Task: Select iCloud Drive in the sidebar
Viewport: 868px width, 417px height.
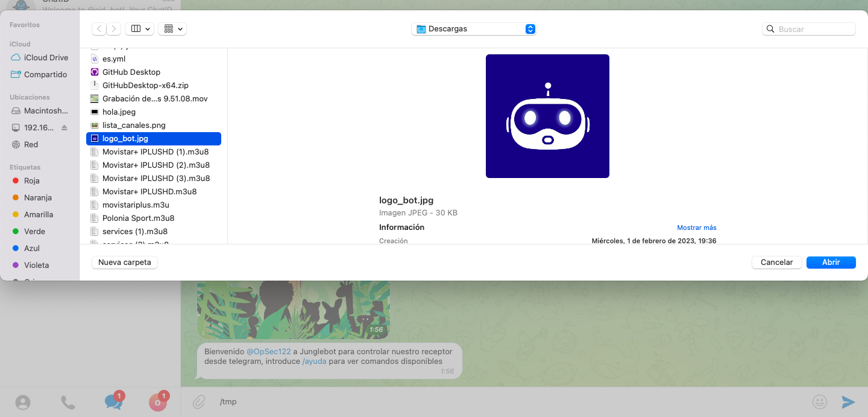Action: [x=46, y=58]
